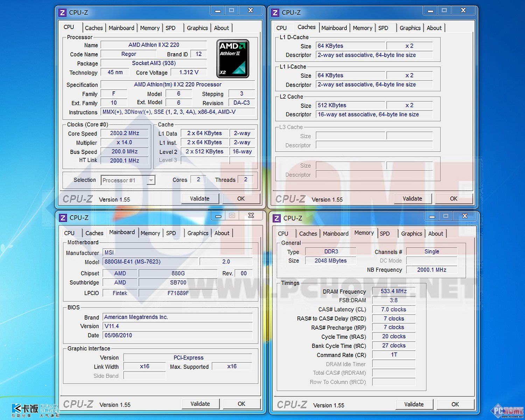The height and width of the screenshot is (420, 525).
Task: Click the Bank Cycle Time value '27 clocks'
Action: pyautogui.click(x=394, y=345)
